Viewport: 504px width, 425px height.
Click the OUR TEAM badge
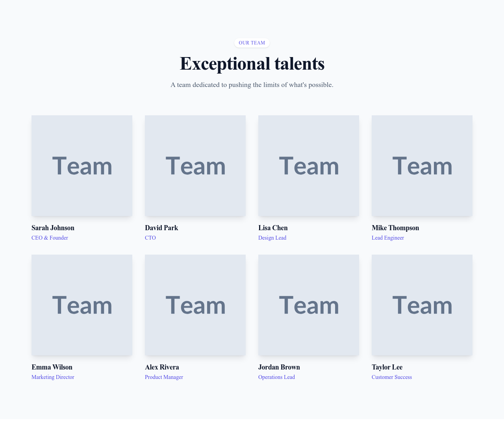click(252, 43)
